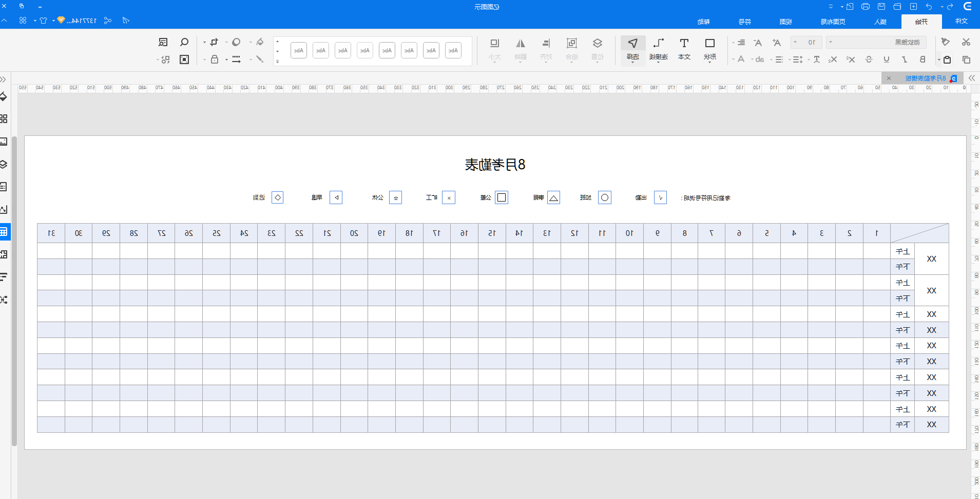Open the Flip (翻转) tool
980x499 pixels.
pos(521,49)
